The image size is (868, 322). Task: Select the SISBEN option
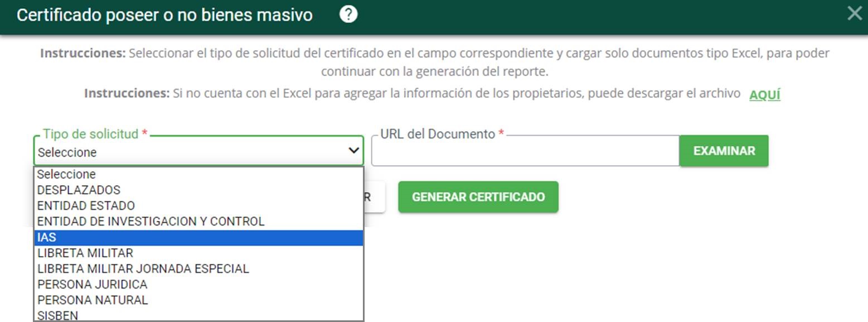click(x=57, y=315)
